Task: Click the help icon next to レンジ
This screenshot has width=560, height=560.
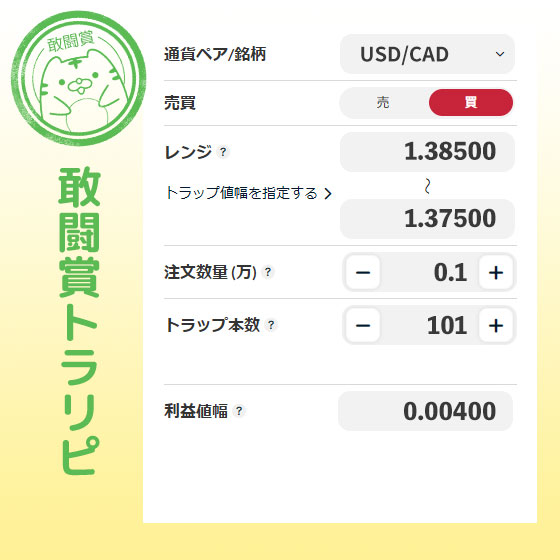Action: point(223,152)
